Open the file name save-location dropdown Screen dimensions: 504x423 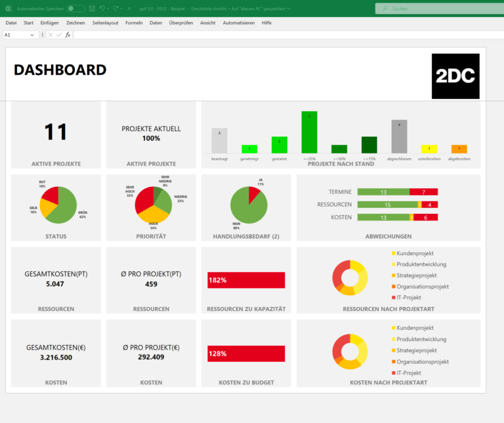[x=289, y=9]
